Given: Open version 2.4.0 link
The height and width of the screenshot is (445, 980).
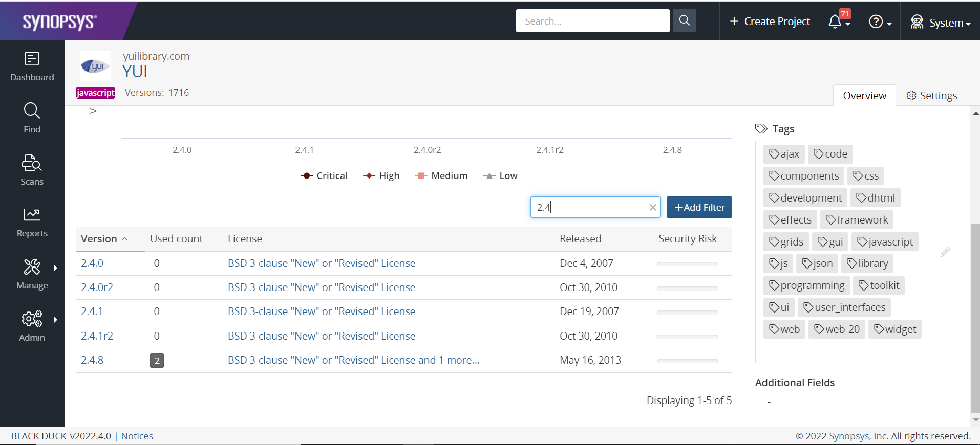Looking at the screenshot, I should pyautogui.click(x=92, y=263).
